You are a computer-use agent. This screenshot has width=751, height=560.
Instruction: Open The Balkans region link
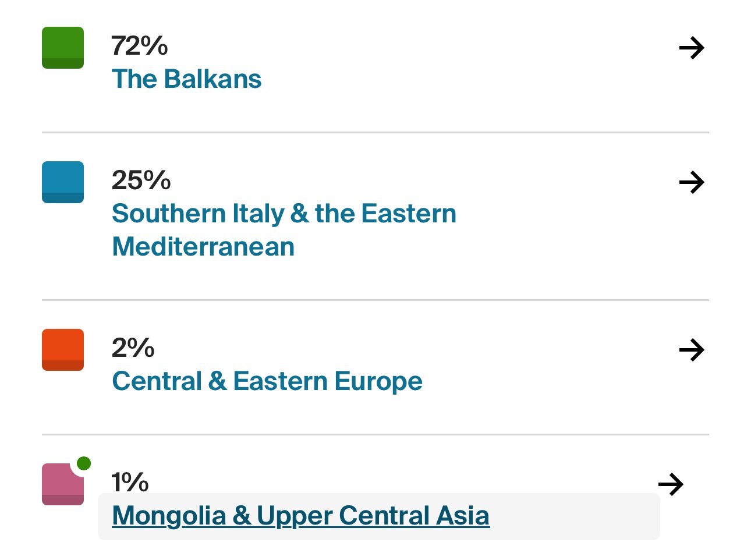click(186, 79)
